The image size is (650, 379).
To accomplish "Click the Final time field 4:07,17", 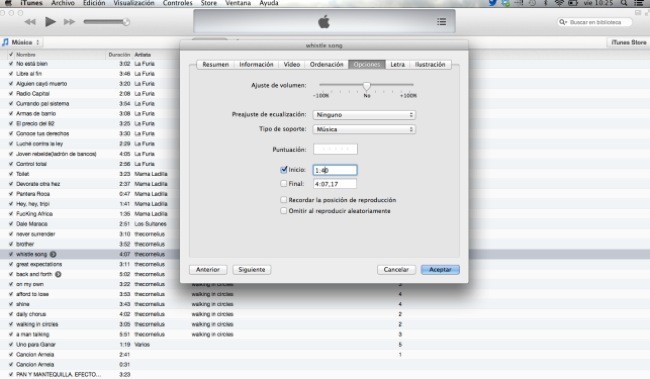I will pos(335,184).
